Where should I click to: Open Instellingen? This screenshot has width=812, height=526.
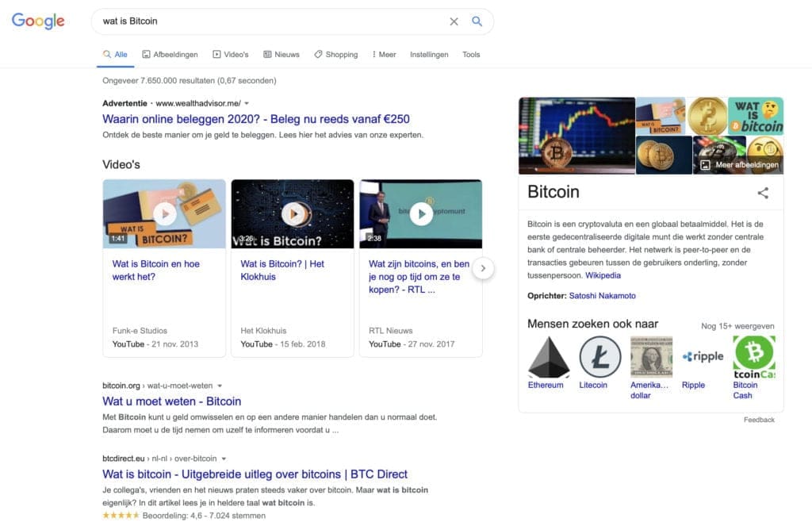429,55
